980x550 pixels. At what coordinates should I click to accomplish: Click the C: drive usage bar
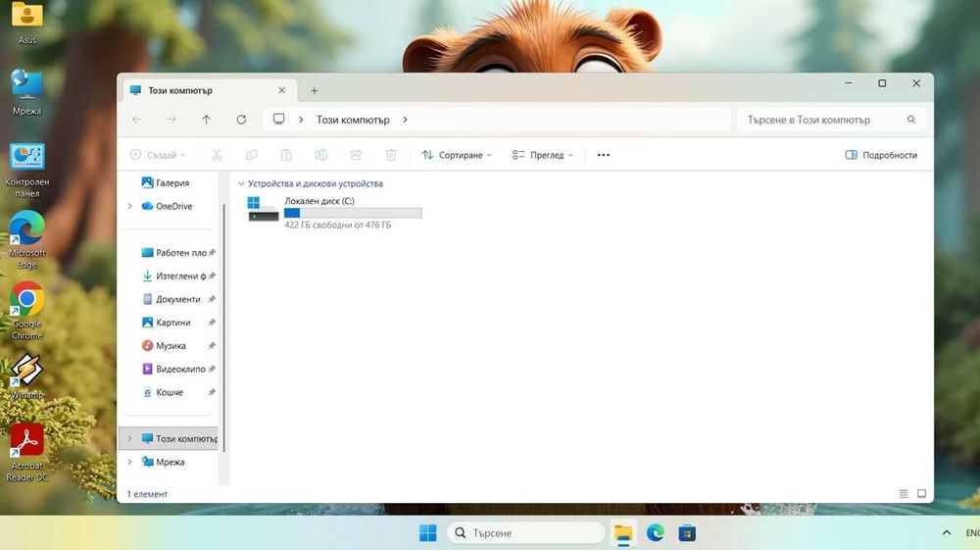(x=353, y=213)
